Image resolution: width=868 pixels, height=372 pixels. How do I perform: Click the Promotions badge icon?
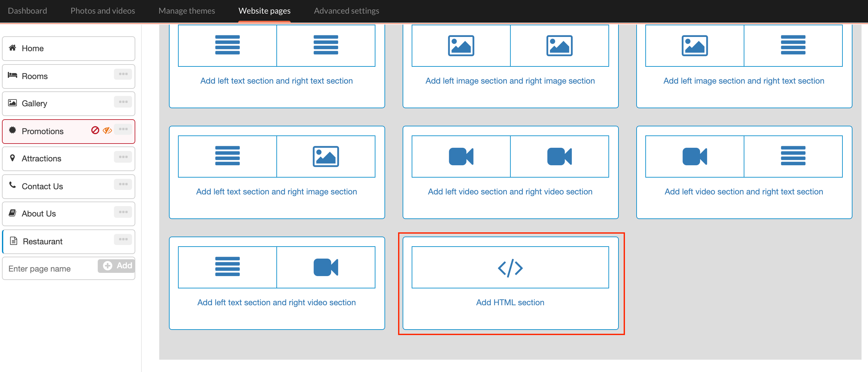tap(13, 130)
